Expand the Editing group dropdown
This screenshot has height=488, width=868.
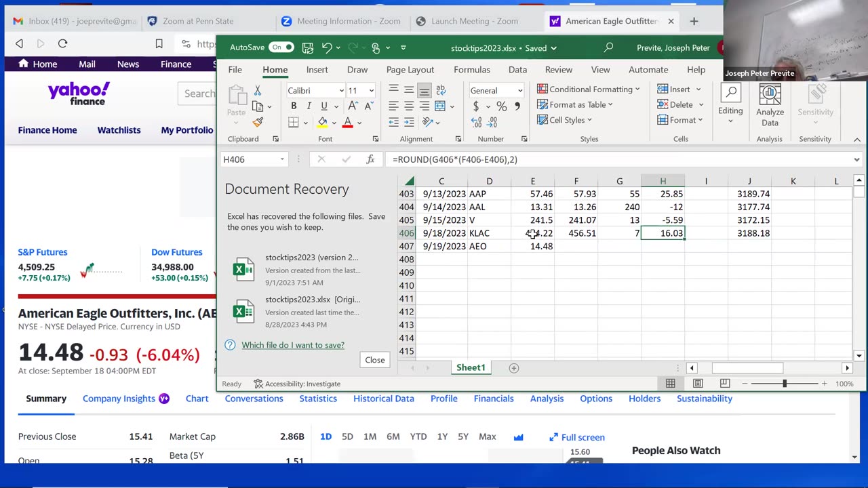point(730,121)
